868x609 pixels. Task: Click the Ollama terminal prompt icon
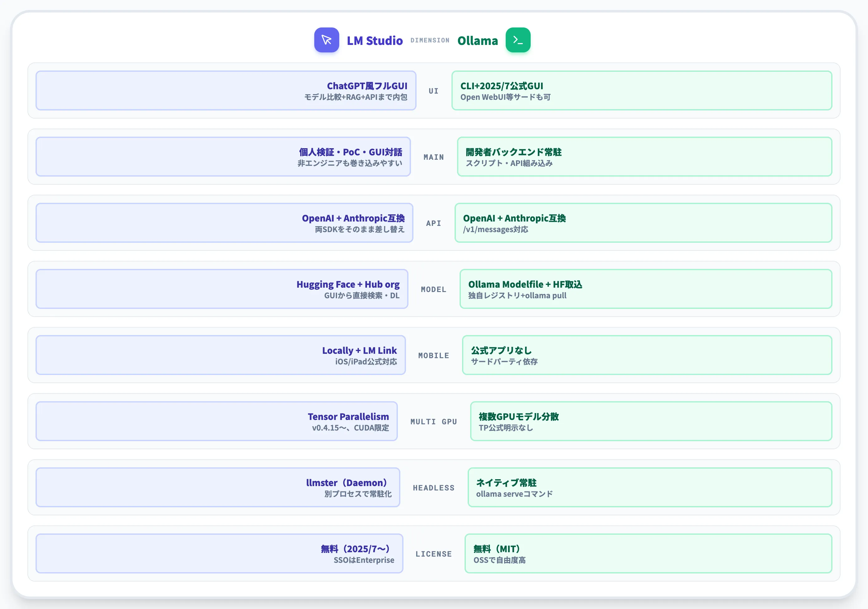518,40
